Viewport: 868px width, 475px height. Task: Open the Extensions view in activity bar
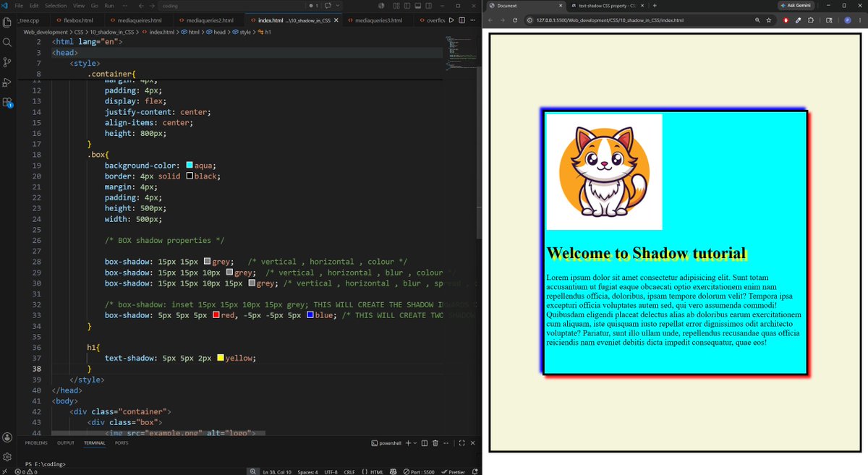point(7,103)
